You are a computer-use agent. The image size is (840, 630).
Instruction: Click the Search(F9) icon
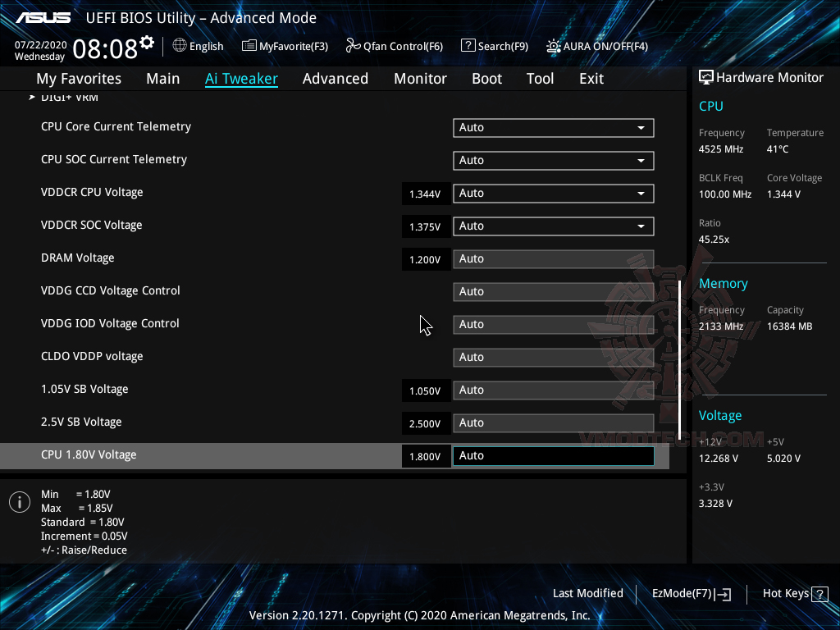coord(467,46)
